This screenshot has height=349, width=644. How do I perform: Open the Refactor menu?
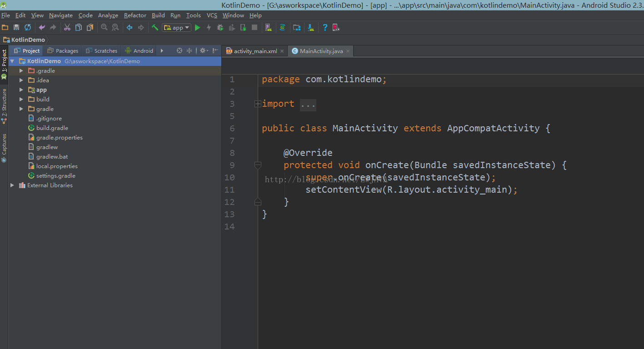coord(135,15)
